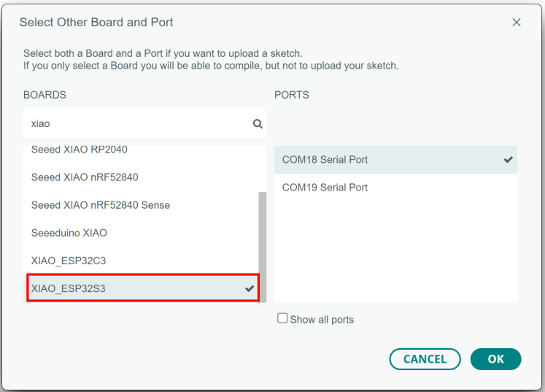Enable the Show all ports checkbox
545x392 pixels.
click(x=282, y=319)
